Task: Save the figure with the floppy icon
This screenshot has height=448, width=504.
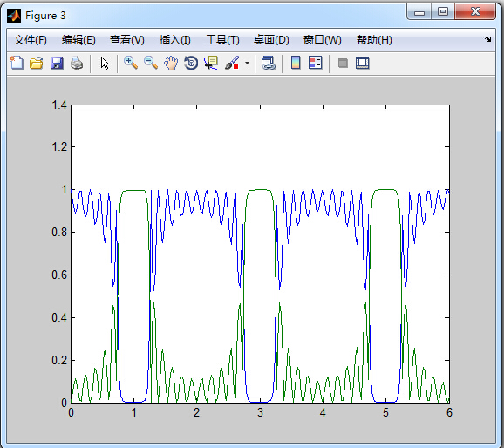Action: 57,63
